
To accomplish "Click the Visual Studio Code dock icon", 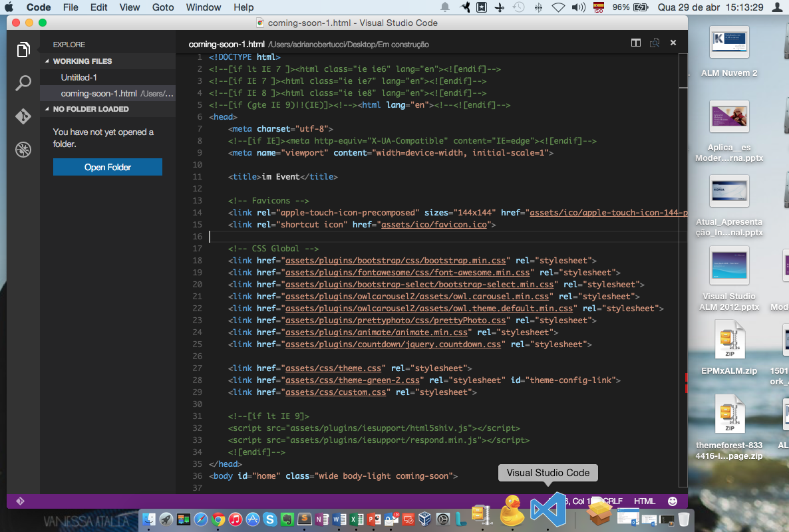I will click(x=548, y=509).
